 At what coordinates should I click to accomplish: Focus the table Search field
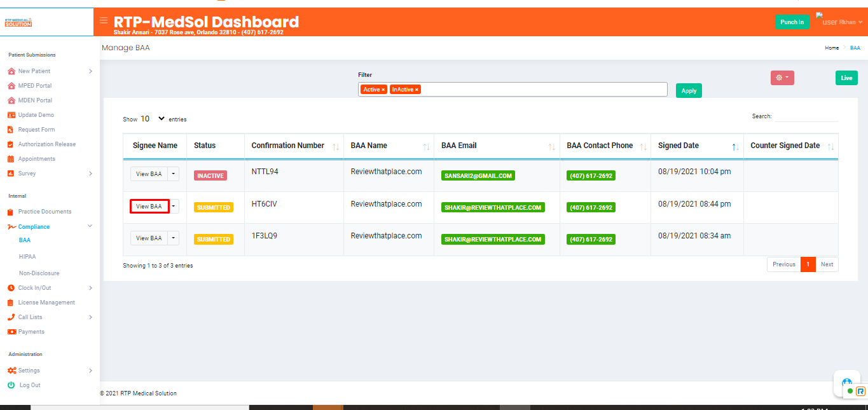pos(806,116)
